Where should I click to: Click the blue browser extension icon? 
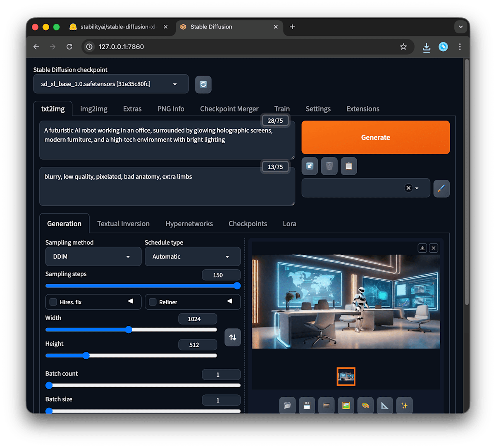click(443, 47)
